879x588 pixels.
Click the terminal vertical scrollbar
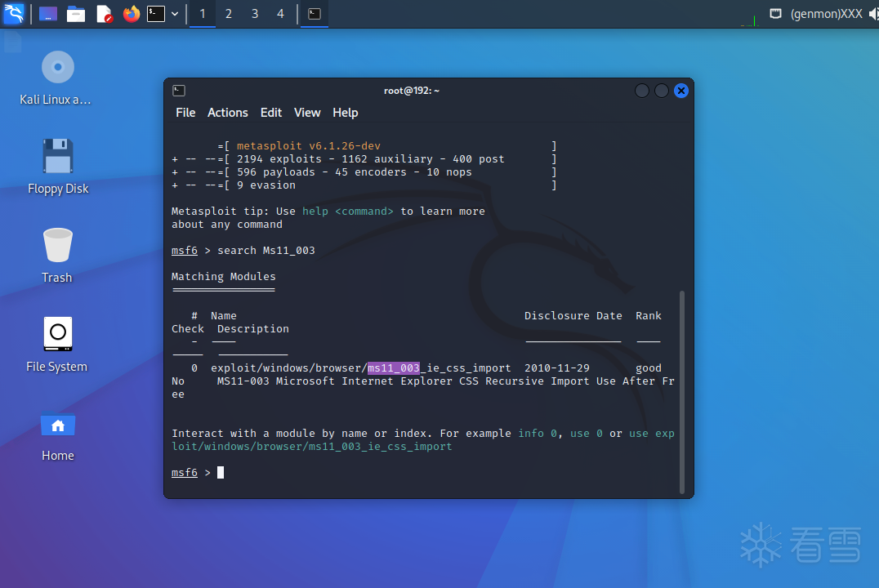pos(681,391)
